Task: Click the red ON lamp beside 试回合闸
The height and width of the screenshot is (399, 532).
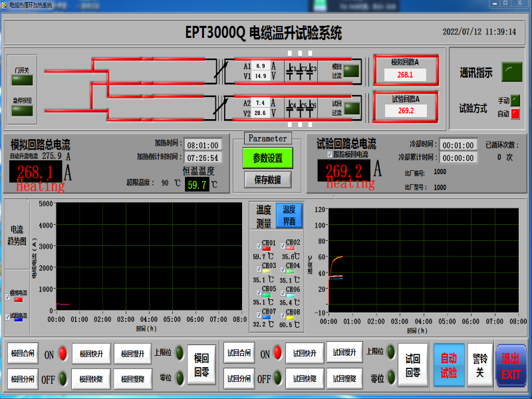Action: 277,352
